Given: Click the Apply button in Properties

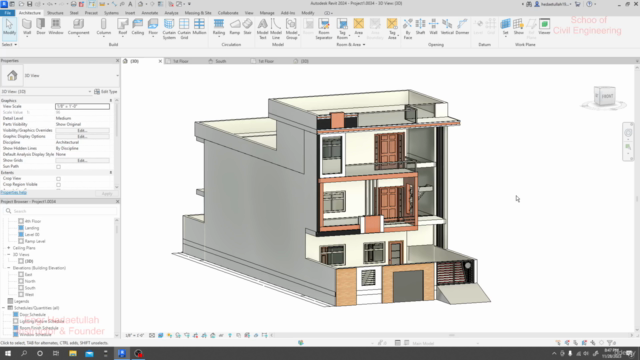Looking at the screenshot, I should click(x=107, y=193).
